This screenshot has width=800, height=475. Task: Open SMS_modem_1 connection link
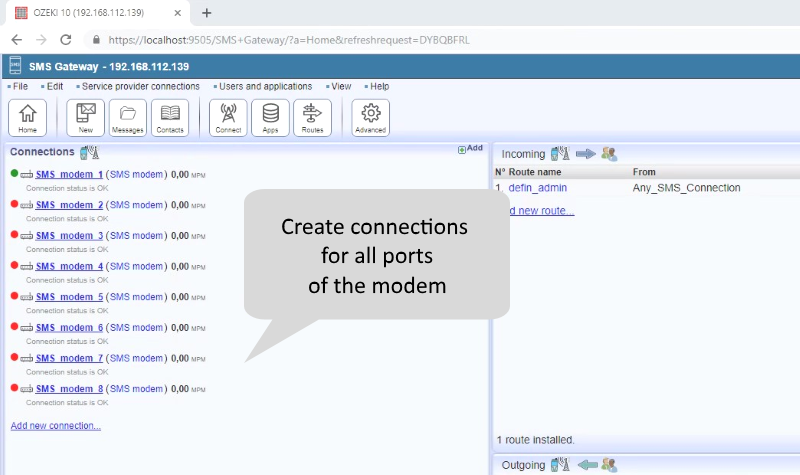(x=69, y=174)
